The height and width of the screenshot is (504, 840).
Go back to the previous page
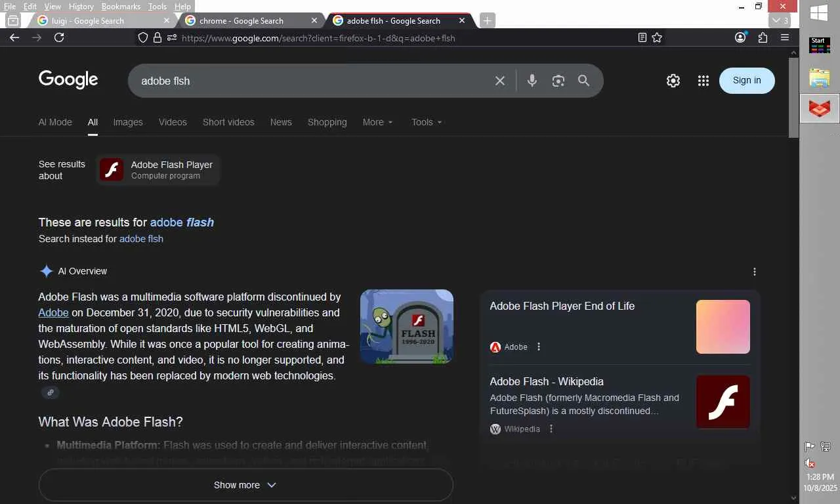14,37
